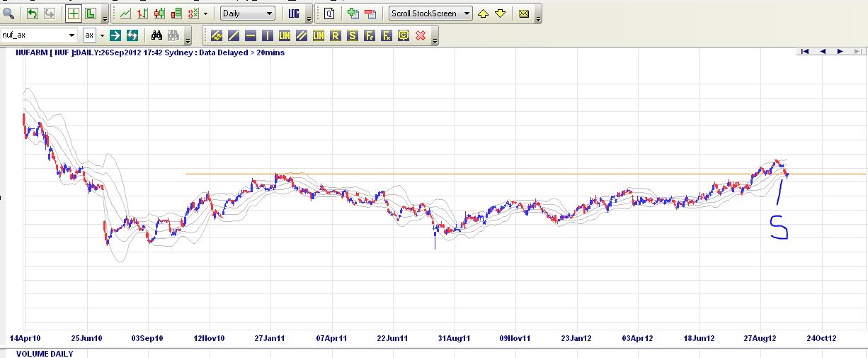This screenshot has width=868, height=358.
Task: Switch to bar (OHLC) chart type
Action: coord(142,13)
